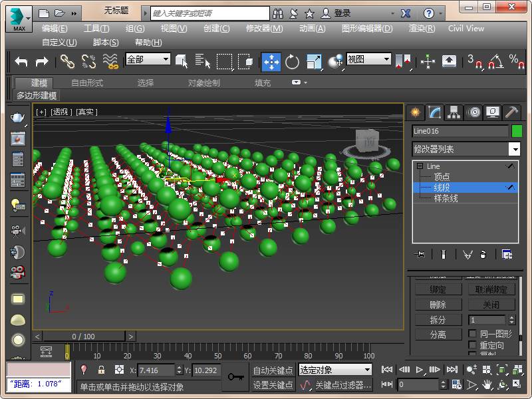Select the Move transform tool

click(x=271, y=61)
